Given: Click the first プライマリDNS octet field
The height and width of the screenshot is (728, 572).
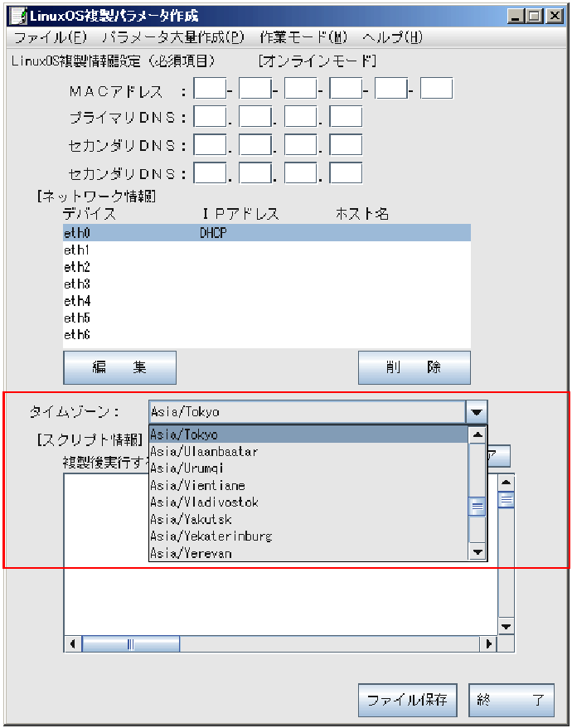Looking at the screenshot, I should (x=210, y=117).
